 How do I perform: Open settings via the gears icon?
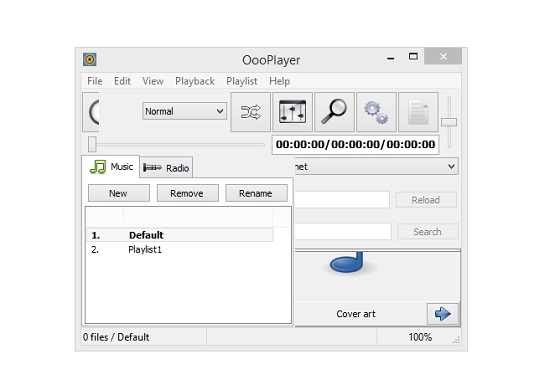coord(376,112)
